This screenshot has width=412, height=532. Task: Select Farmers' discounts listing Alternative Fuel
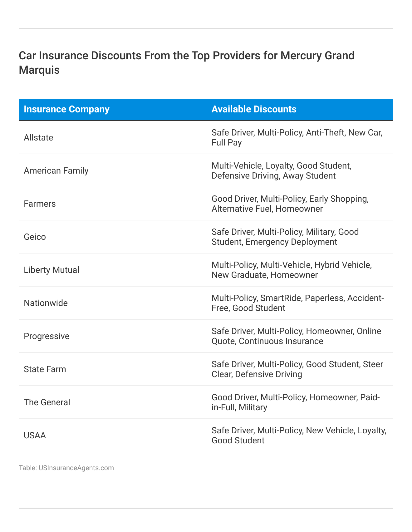290,204
